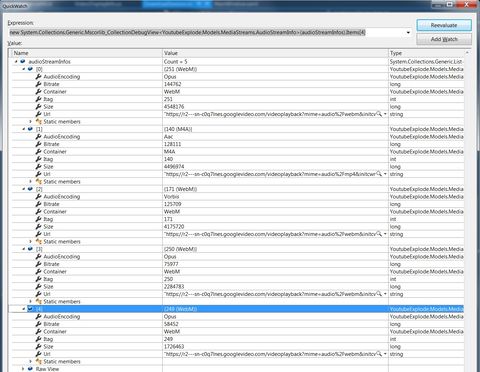Image resolution: width=480 pixels, height=372 pixels.
Task: Click the object icon beside [2]
Action: click(30, 189)
